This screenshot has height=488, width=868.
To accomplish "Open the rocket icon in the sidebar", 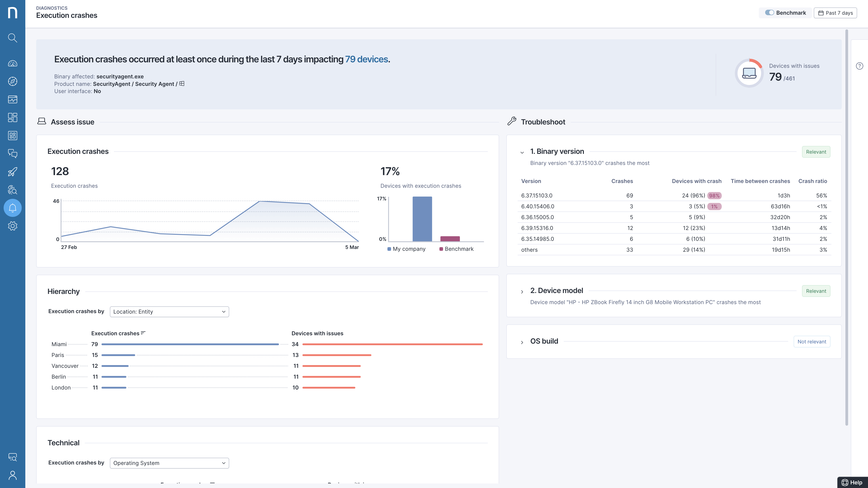I will click(12, 172).
